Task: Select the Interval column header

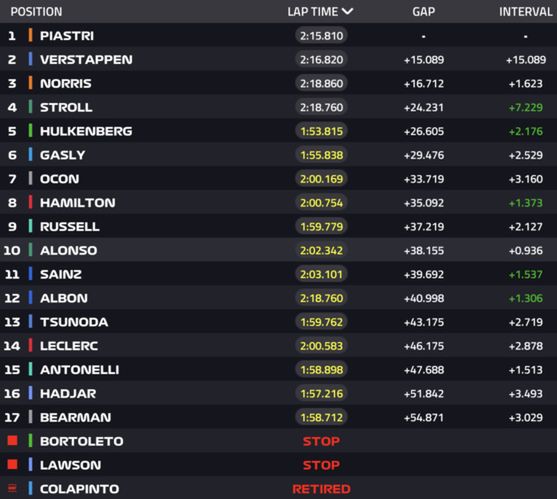Action: click(526, 12)
